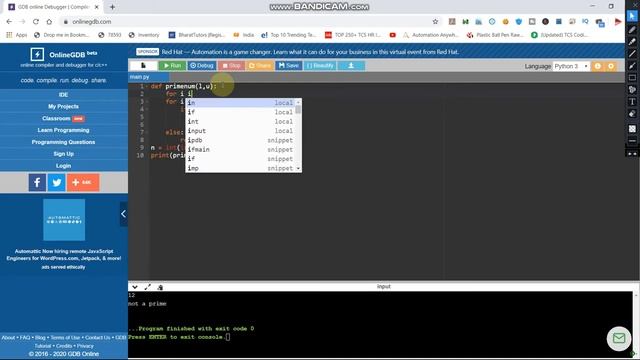Share on Facebook icon

point(37,182)
